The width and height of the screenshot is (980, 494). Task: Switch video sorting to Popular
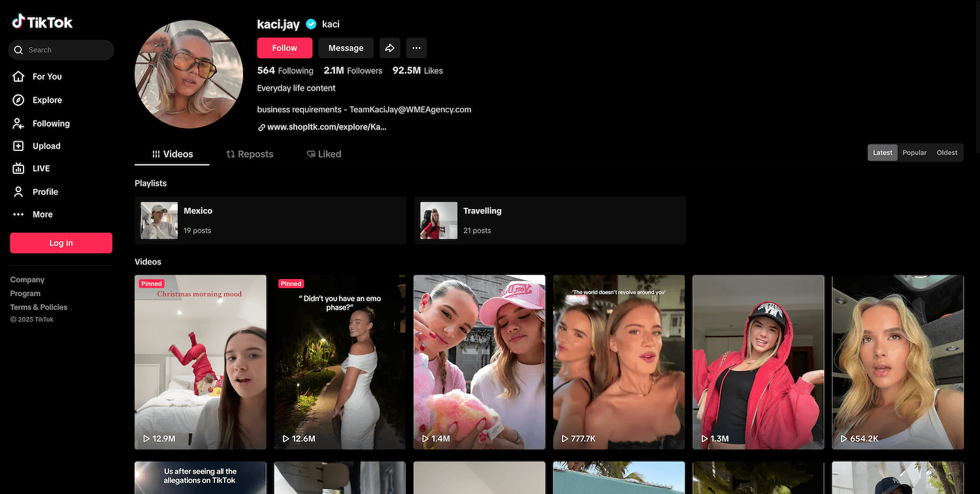(914, 153)
